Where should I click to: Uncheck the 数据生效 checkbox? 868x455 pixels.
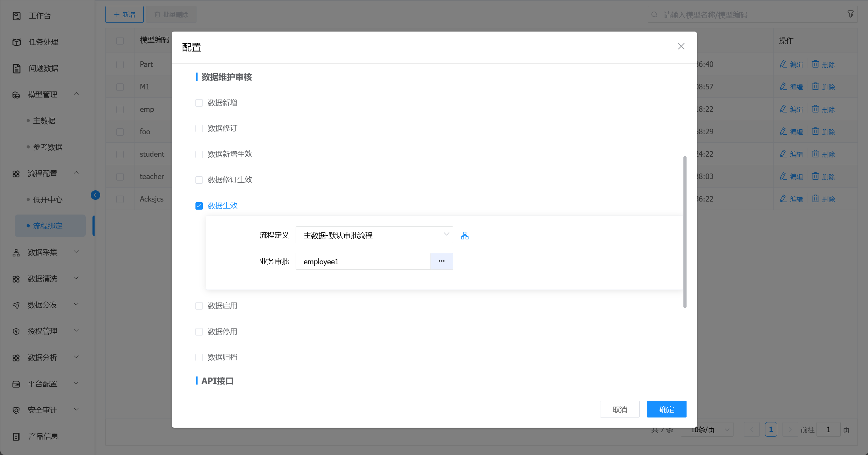[199, 206]
